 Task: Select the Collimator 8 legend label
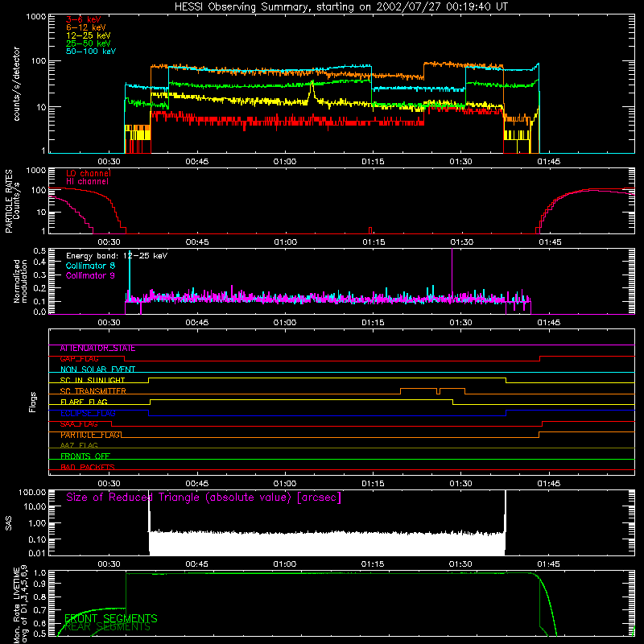tap(90, 266)
